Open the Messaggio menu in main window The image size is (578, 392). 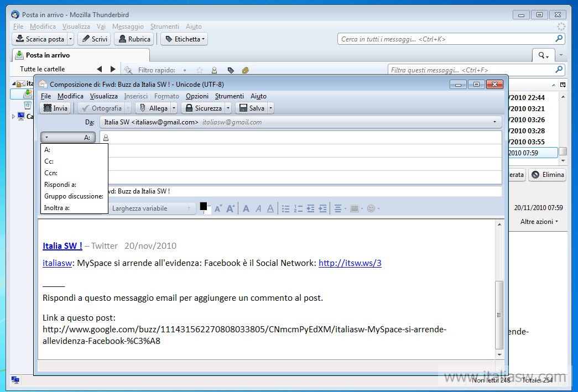click(128, 27)
